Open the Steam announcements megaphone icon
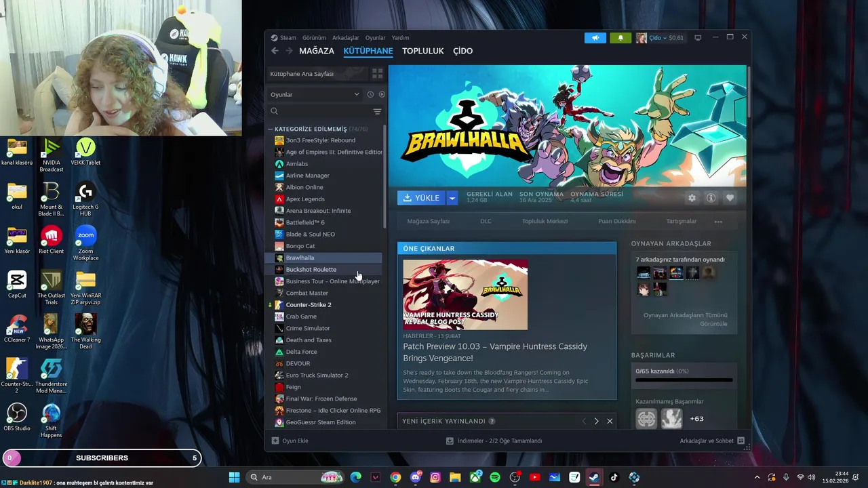This screenshot has height=488, width=868. 595,38
